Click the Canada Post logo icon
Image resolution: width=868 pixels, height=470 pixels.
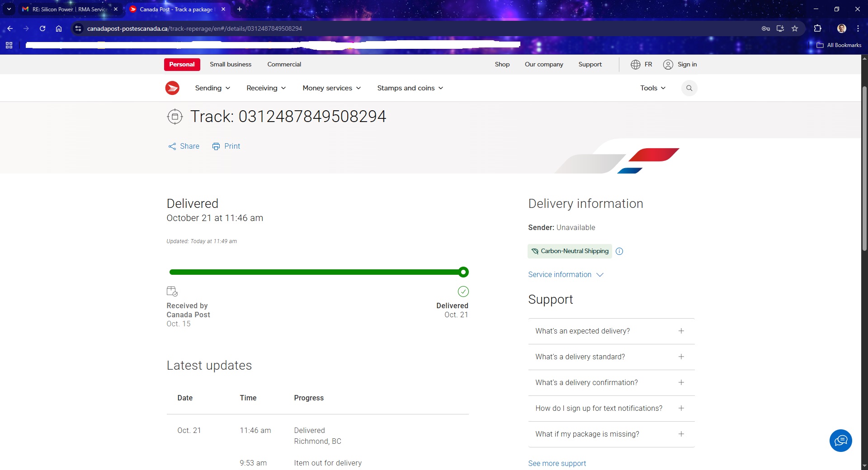click(x=172, y=88)
